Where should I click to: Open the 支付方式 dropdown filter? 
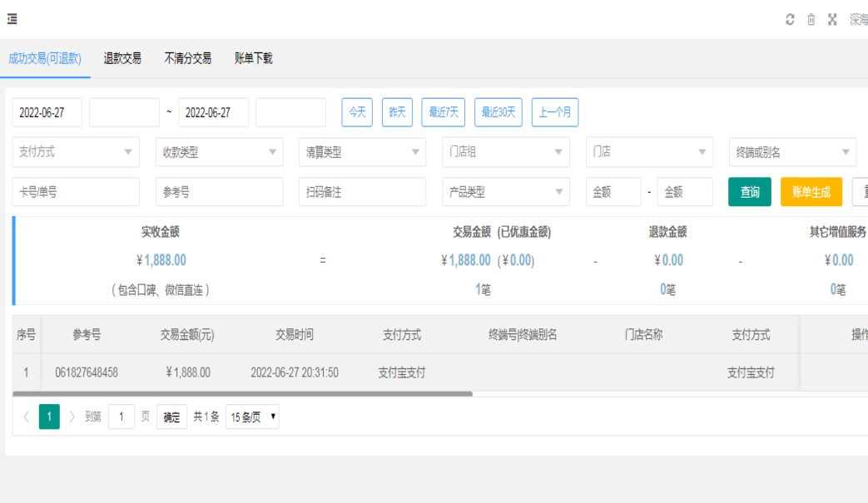click(76, 152)
